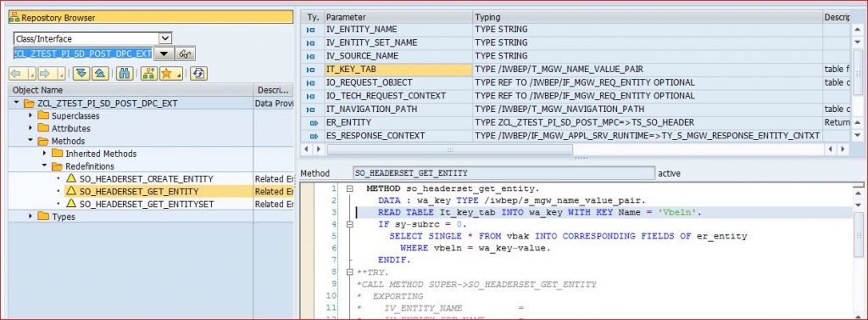Viewport: 868px width, 320px height.
Task: Click the IT_NAVIGATION_PATH parameter cell
Action: pos(398,109)
